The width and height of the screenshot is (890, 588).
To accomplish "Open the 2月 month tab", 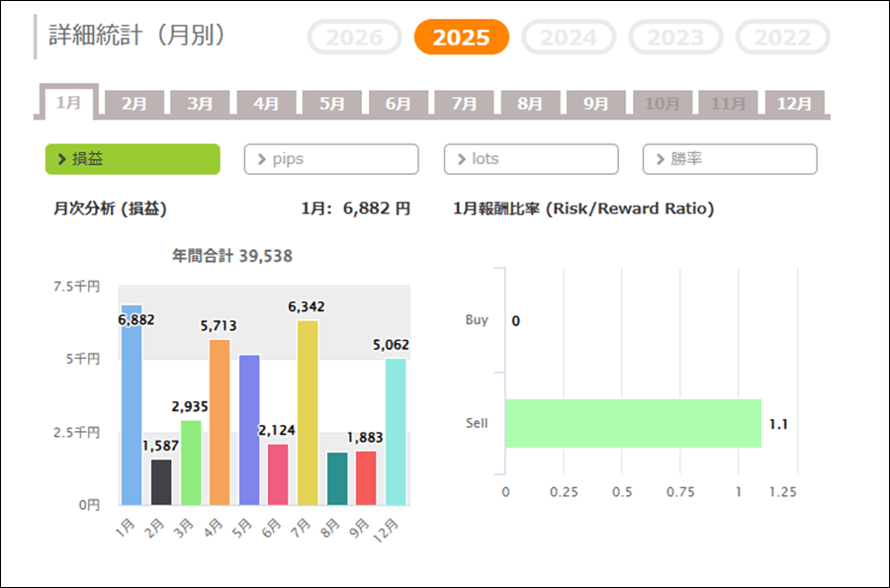I will (134, 103).
